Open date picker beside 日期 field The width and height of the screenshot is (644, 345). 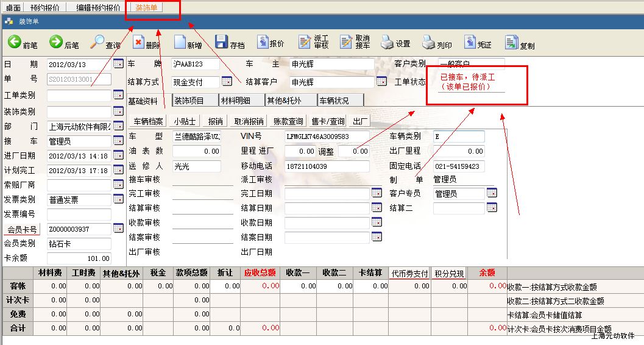point(118,64)
